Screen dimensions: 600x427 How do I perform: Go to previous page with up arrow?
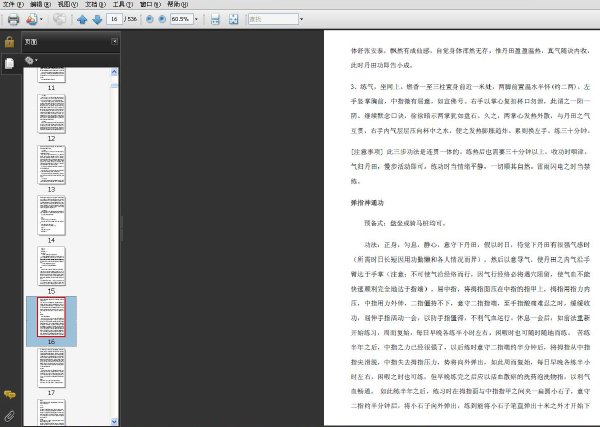(82, 20)
